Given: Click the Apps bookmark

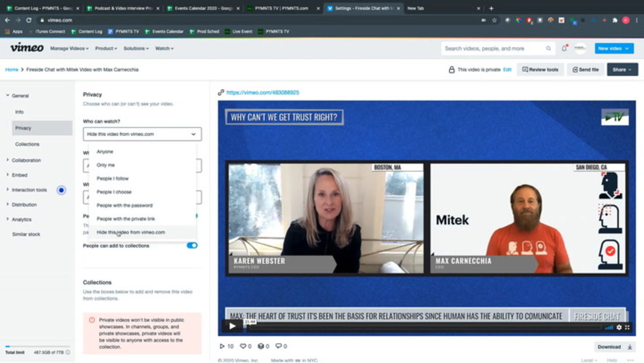Looking at the screenshot, I should [14, 31].
